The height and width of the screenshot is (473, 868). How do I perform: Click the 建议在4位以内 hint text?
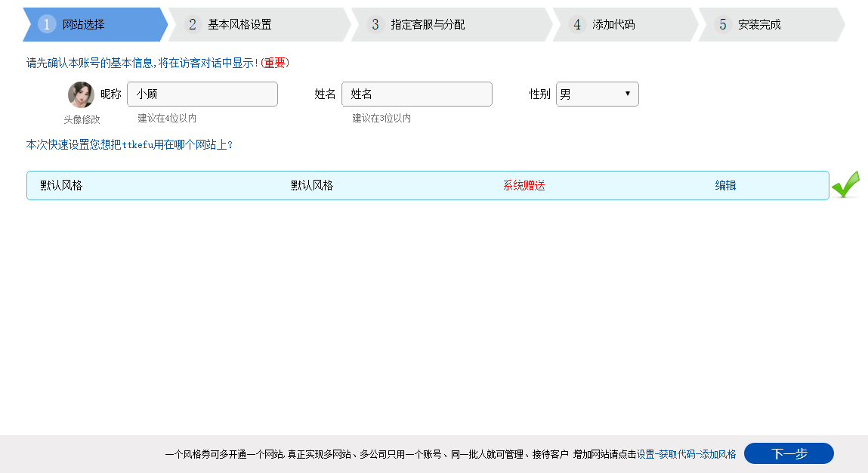[167, 118]
